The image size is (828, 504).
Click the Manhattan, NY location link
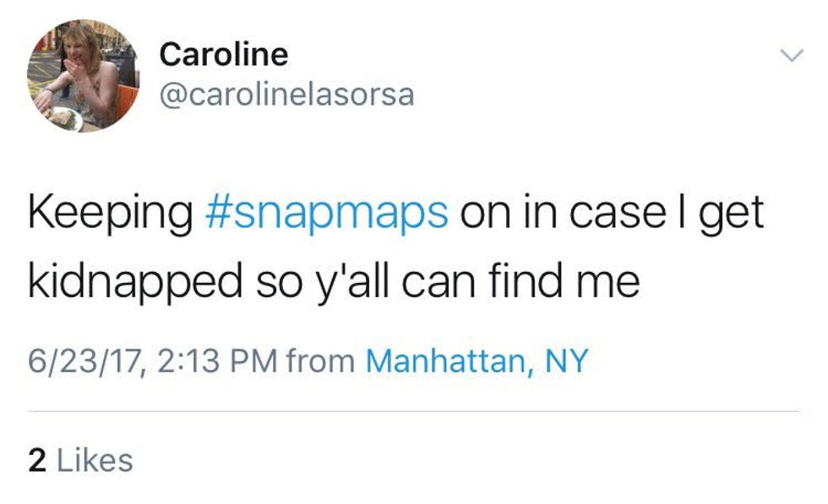tap(476, 362)
